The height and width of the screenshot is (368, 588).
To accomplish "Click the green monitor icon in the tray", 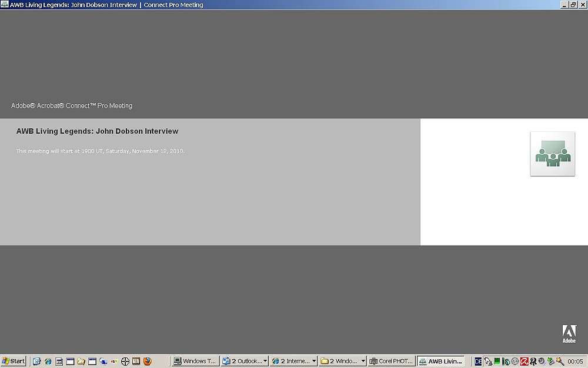I will coord(497,362).
